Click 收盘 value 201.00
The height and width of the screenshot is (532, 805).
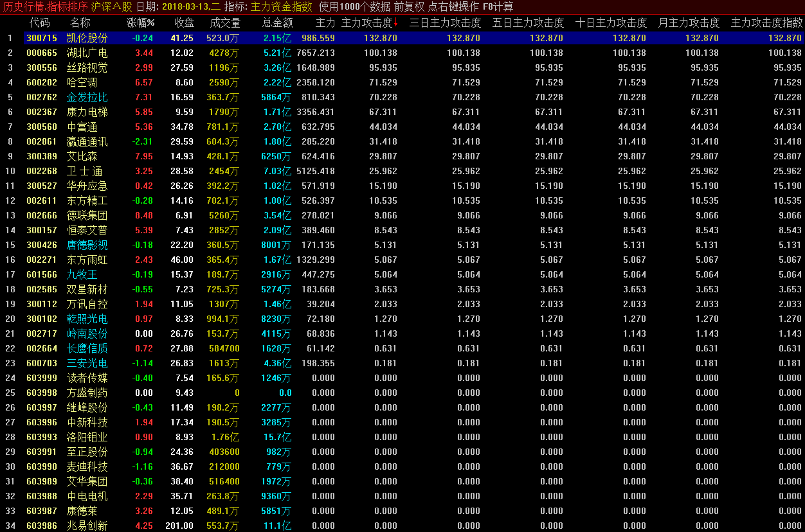pos(179,526)
